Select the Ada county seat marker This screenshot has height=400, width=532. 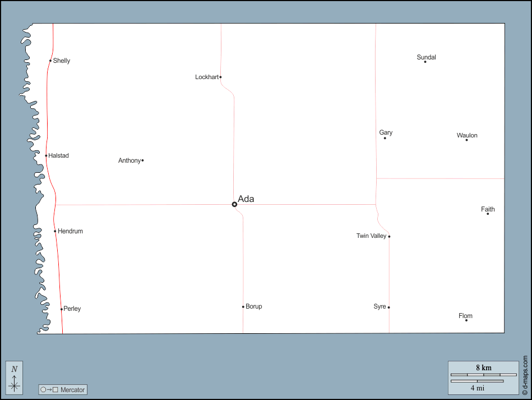(x=234, y=204)
